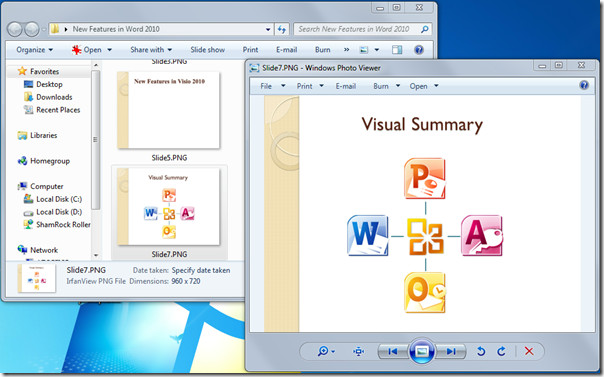Play slide show with center button
Screen dimensions: 604x377
[422, 351]
